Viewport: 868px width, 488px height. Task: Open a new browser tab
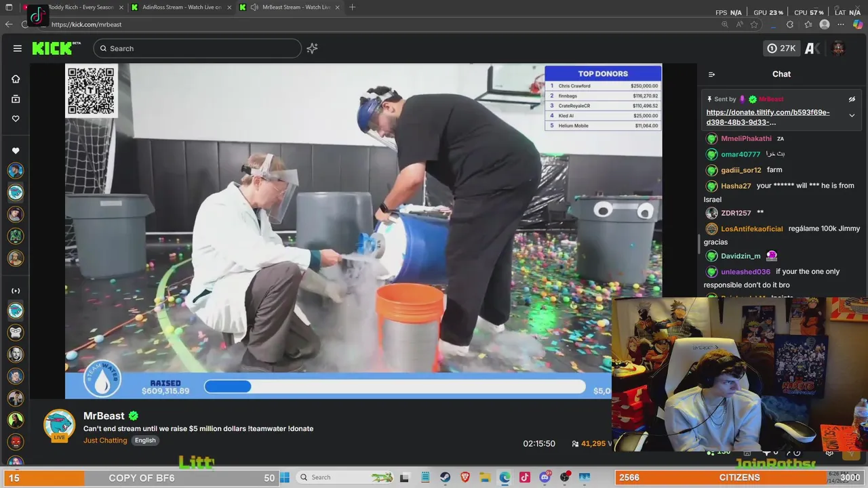pos(352,7)
